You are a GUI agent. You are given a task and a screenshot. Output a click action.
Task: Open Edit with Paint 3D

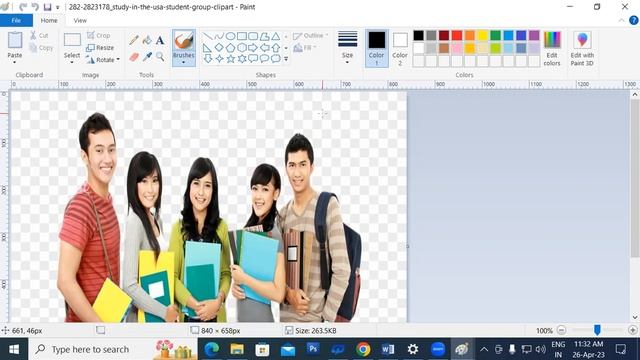click(582, 49)
